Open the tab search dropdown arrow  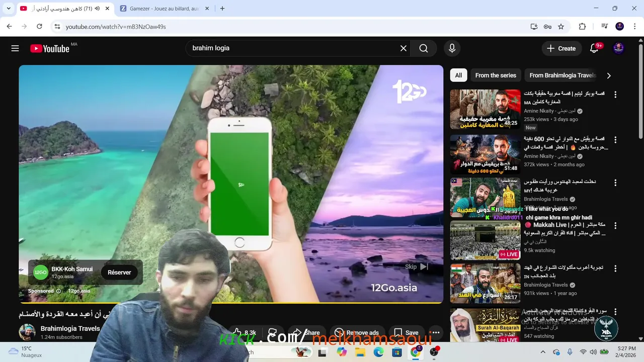9,9
